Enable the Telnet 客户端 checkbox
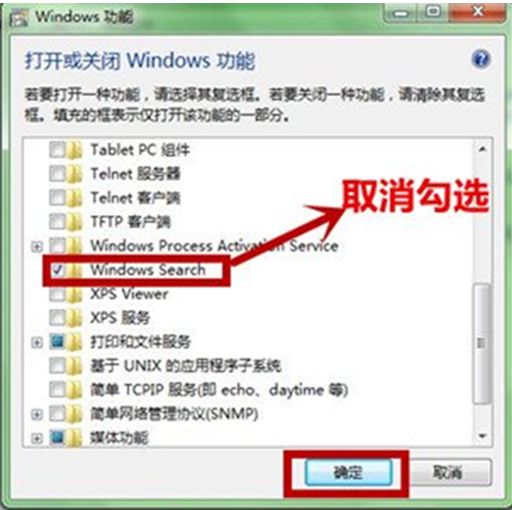Screen dimensions: 512x510 pyautogui.click(x=57, y=198)
